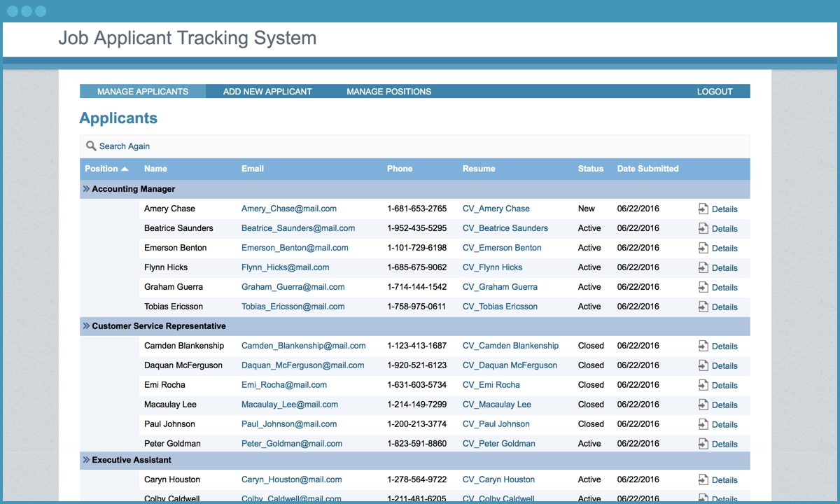The width and height of the screenshot is (840, 504).
Task: Go to the Manage Positions tab
Action: coord(388,92)
